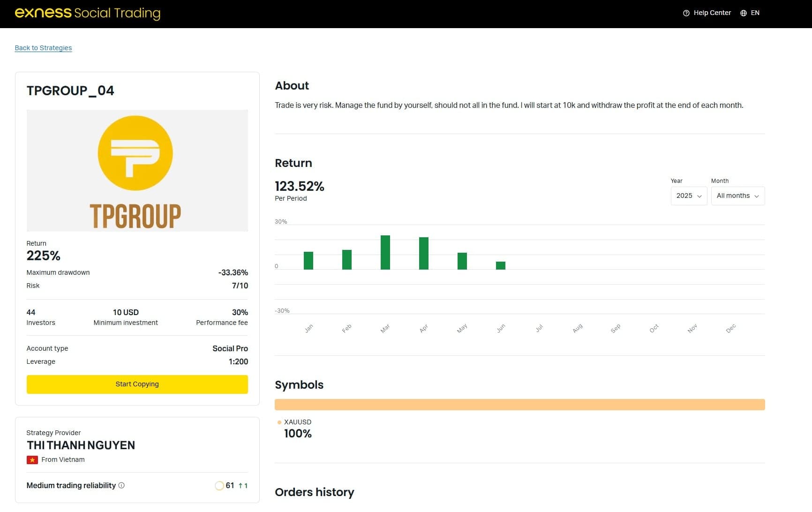The width and height of the screenshot is (812, 512).
Task: Go back to Strategies
Action: (43, 48)
